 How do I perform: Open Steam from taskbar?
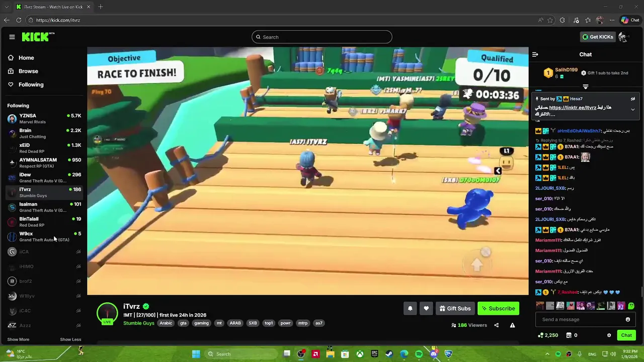389,354
